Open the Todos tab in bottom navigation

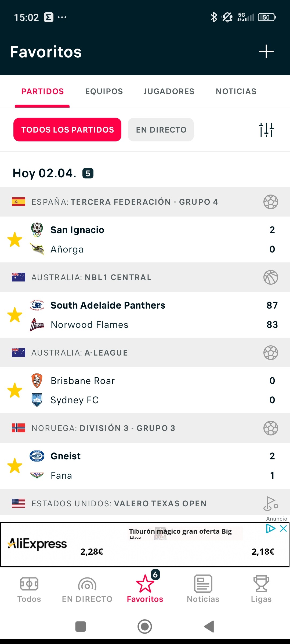[x=29, y=589]
